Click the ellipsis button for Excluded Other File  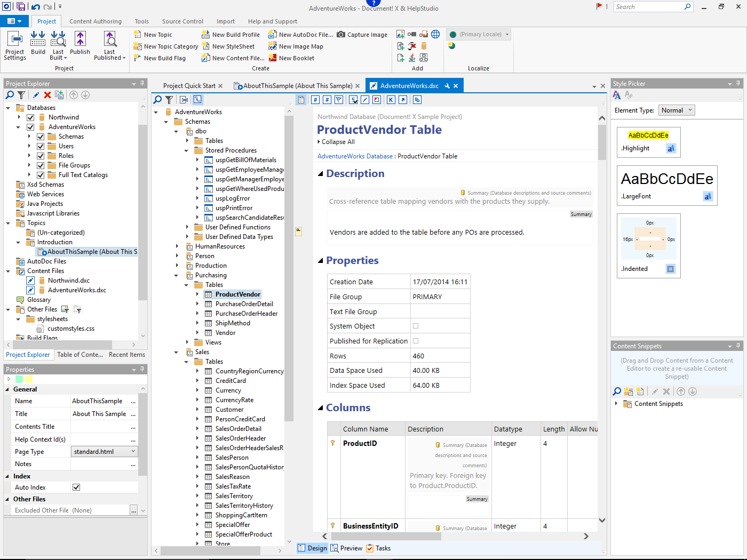[133, 510]
